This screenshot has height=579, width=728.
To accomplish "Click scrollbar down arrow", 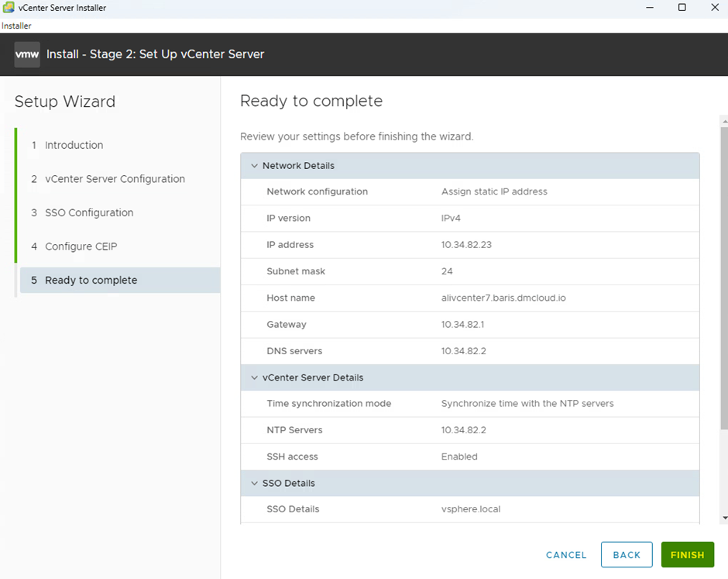I will coord(723,518).
